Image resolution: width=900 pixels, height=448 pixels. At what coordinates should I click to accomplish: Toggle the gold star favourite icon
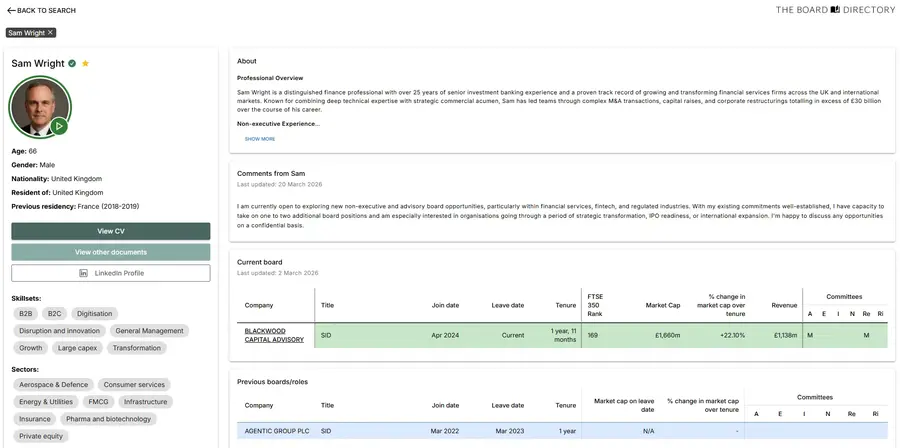[86, 63]
